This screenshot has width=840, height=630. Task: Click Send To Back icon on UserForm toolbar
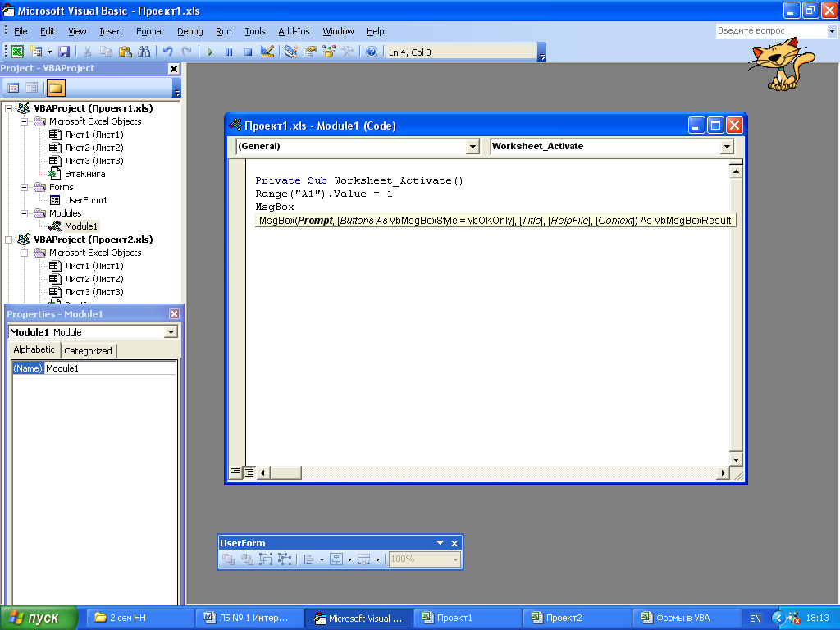tap(247, 559)
